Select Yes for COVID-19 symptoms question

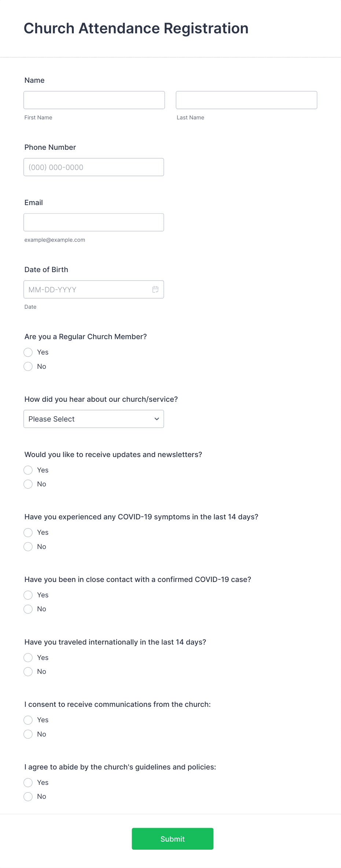tap(28, 533)
